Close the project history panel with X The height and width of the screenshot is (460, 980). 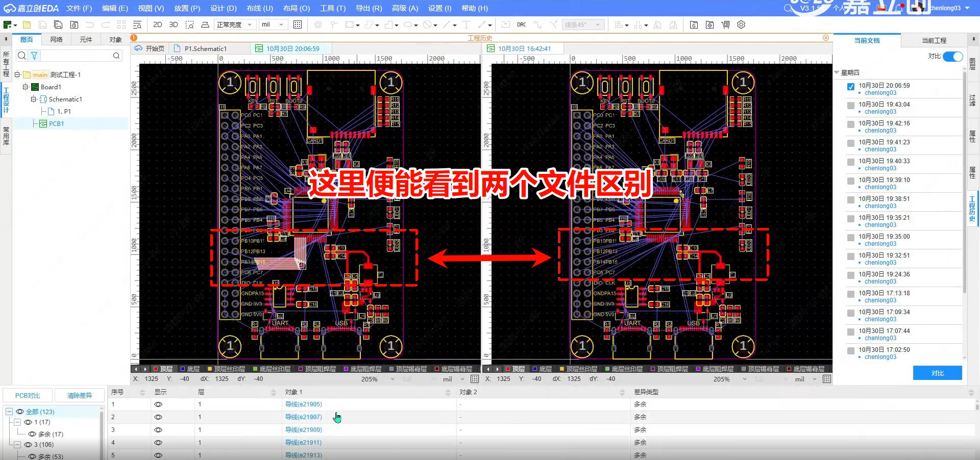click(825, 38)
